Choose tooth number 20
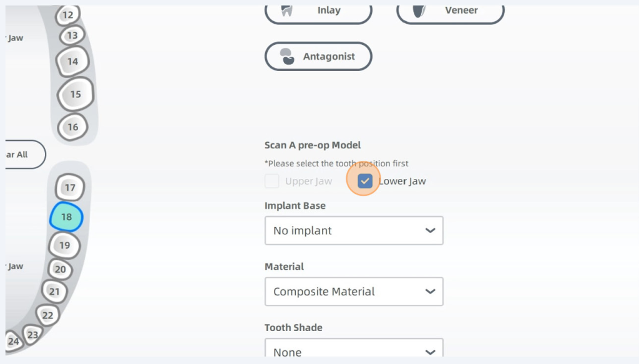This screenshot has width=639, height=364. (x=60, y=270)
